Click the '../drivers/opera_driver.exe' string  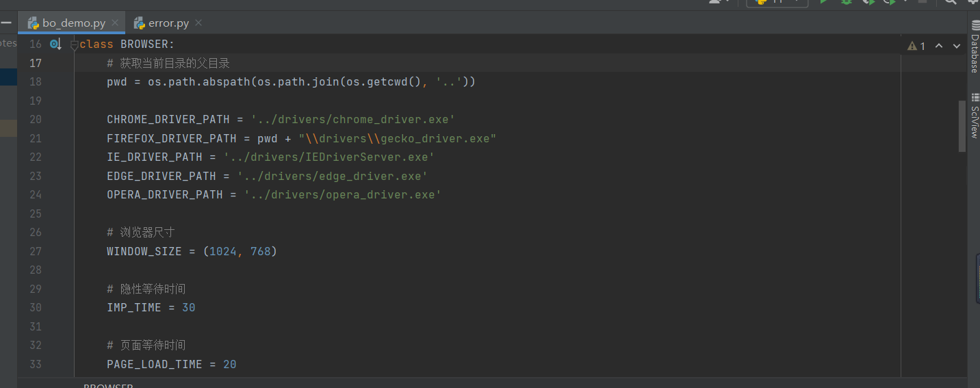point(342,195)
